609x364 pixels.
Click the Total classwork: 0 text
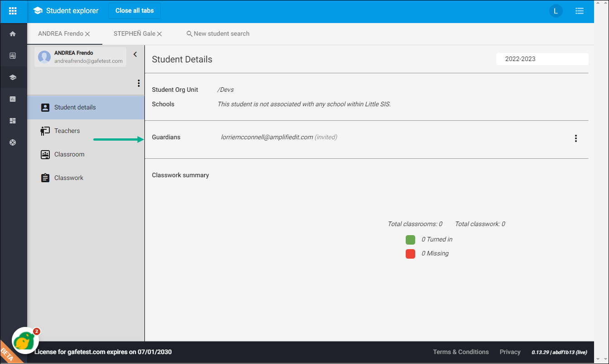(x=480, y=224)
